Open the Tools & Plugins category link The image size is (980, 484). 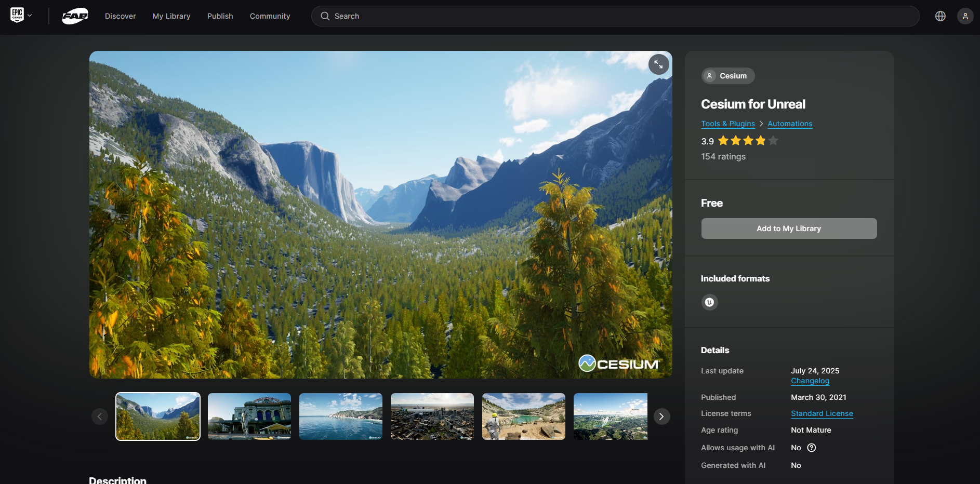pos(728,124)
